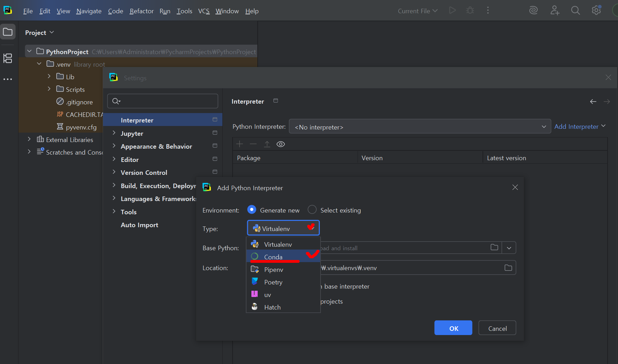Open the Project tool window folder icon

(x=8, y=32)
